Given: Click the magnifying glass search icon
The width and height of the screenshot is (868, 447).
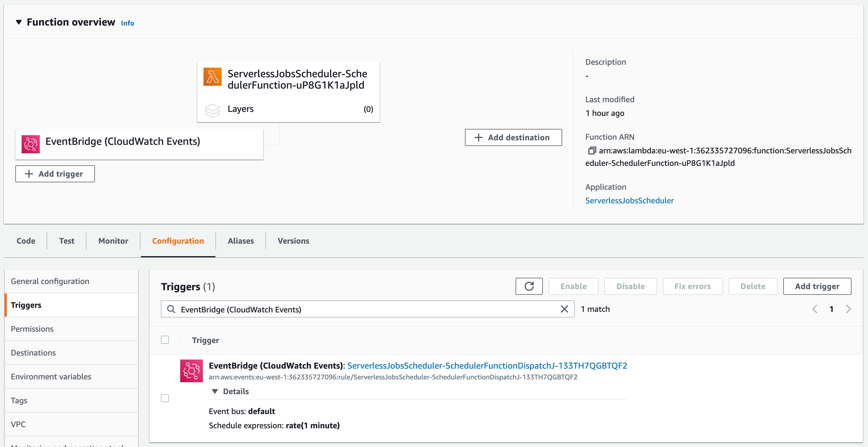Looking at the screenshot, I should tap(171, 309).
